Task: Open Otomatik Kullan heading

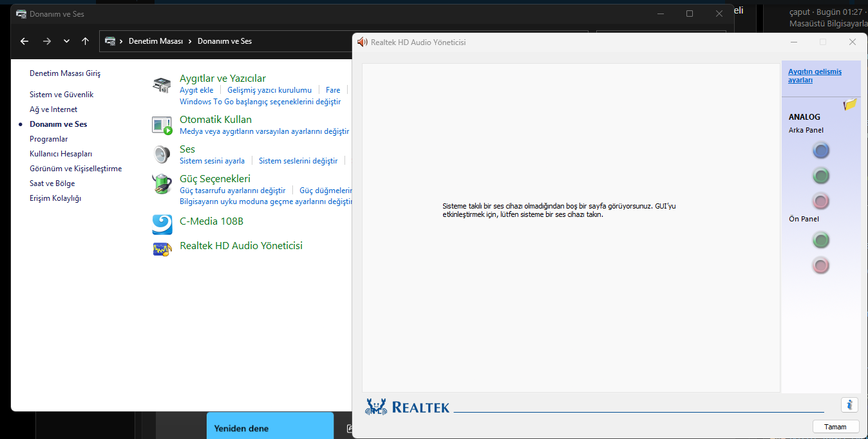Action: pyautogui.click(x=216, y=120)
